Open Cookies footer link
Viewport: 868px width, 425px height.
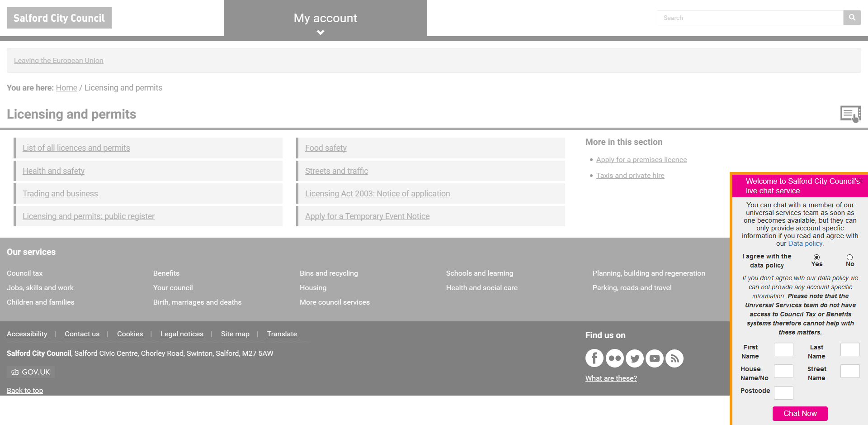click(x=130, y=334)
